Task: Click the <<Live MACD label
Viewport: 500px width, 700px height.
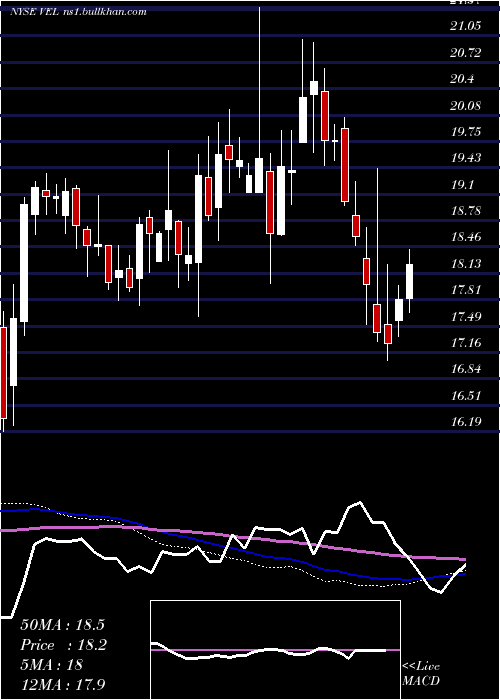Action: point(421,673)
